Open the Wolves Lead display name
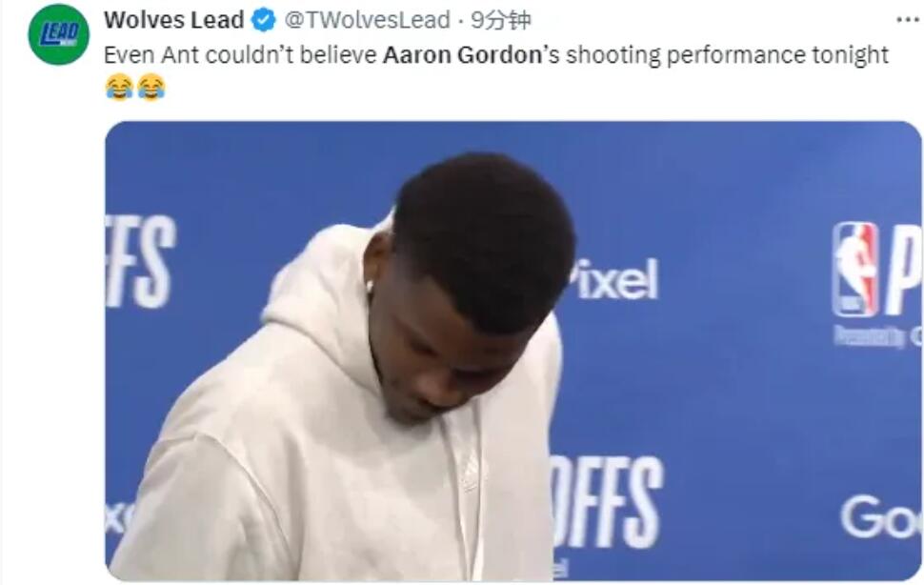Viewport: 924px width, 585px height. [x=173, y=20]
